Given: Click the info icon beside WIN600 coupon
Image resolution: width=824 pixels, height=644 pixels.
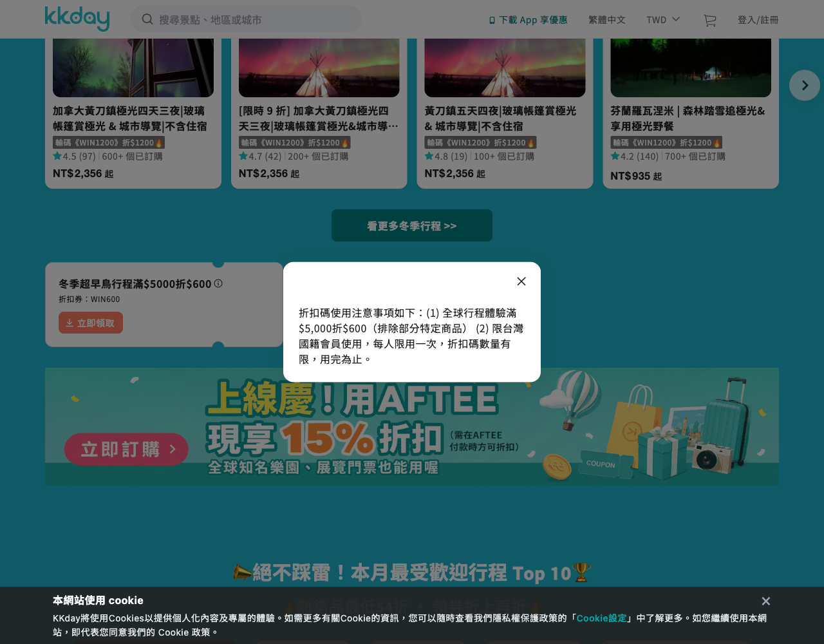Looking at the screenshot, I should 218,283.
